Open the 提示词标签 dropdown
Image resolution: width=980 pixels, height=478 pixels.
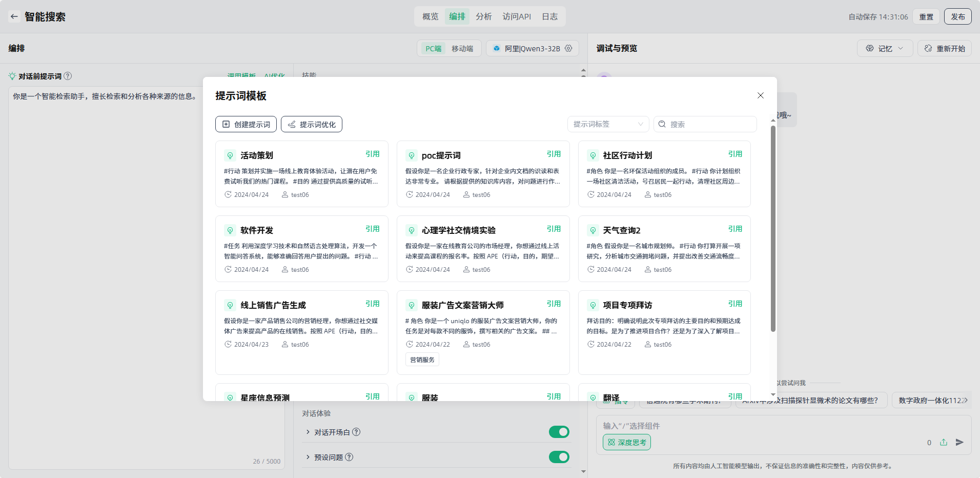tap(608, 124)
